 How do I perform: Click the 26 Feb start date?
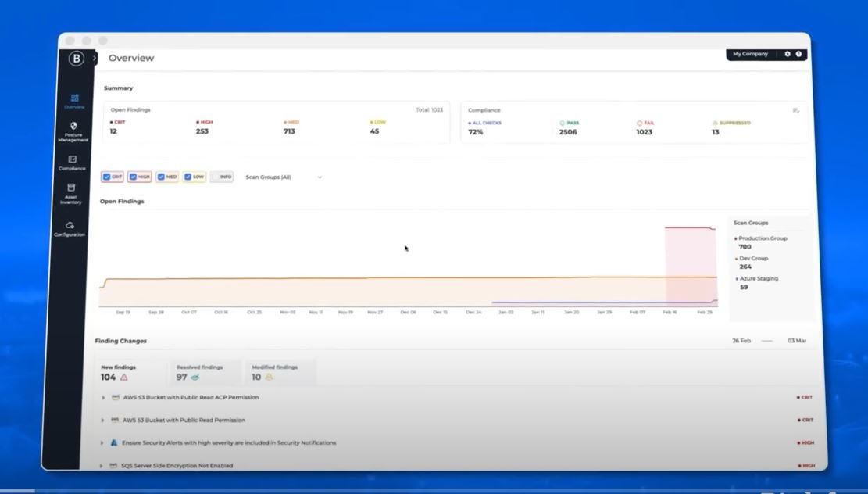point(741,341)
